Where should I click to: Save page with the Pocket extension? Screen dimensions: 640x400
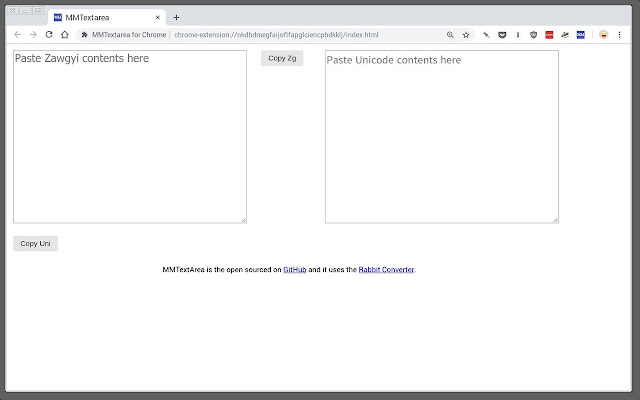(x=502, y=35)
